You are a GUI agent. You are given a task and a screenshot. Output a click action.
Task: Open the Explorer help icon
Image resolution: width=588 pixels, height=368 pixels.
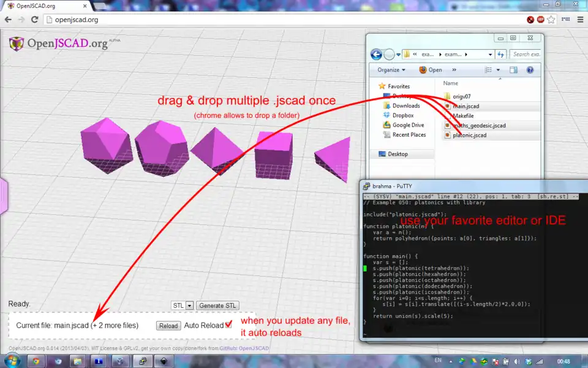coord(530,70)
